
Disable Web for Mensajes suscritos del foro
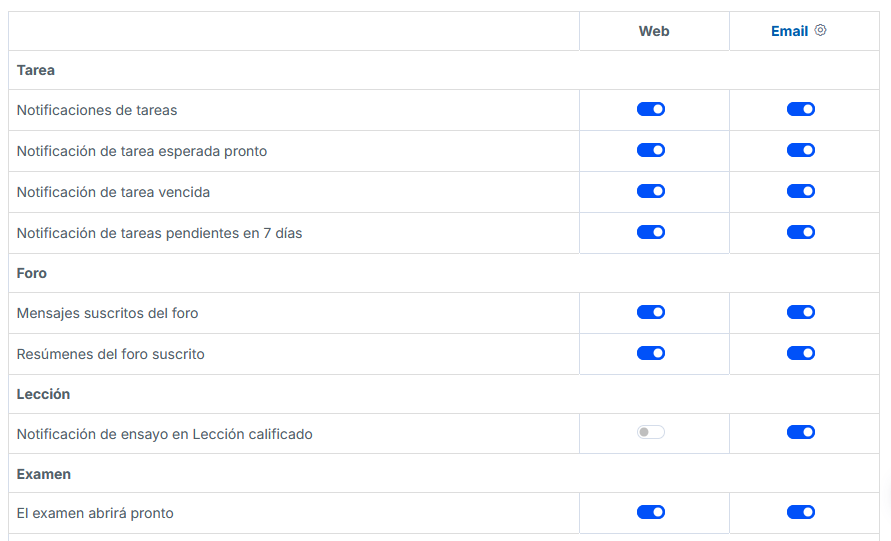coord(651,312)
